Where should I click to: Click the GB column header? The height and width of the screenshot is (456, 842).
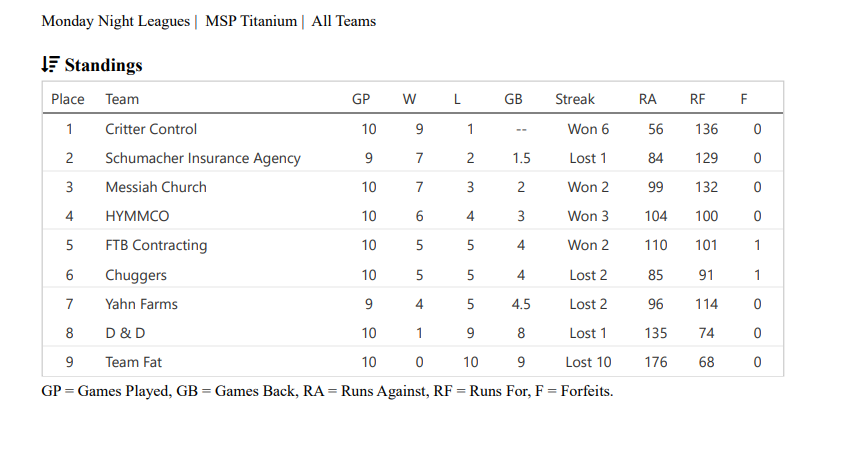click(x=513, y=99)
